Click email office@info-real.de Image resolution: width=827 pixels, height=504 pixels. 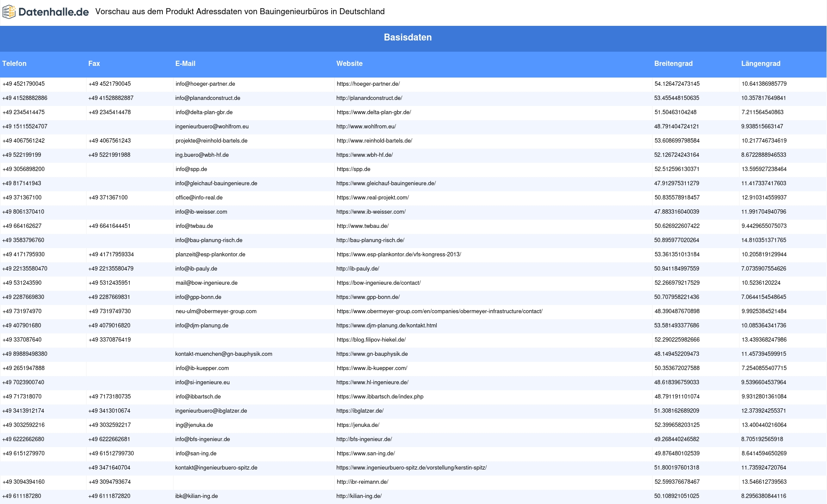click(199, 198)
